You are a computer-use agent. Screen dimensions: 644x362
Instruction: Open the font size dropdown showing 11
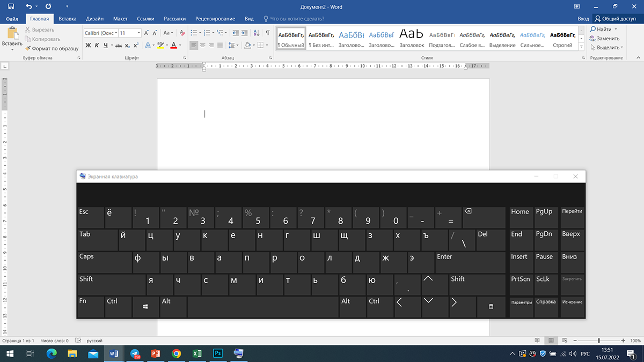pos(137,33)
